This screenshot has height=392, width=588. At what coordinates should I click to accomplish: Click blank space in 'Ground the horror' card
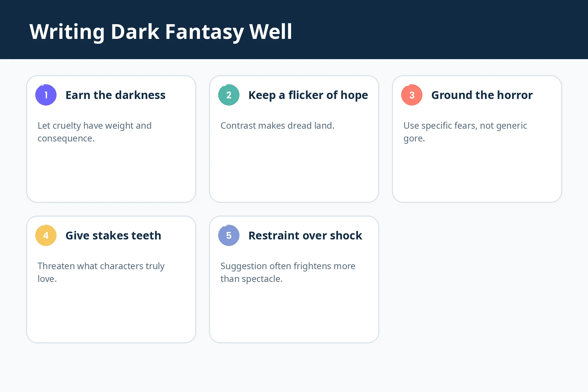coord(477,173)
